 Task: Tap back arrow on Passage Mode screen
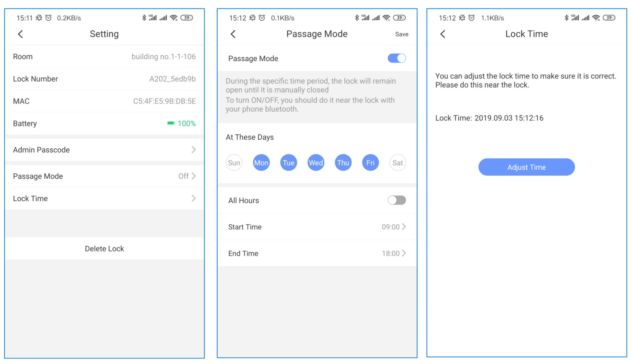pos(233,34)
